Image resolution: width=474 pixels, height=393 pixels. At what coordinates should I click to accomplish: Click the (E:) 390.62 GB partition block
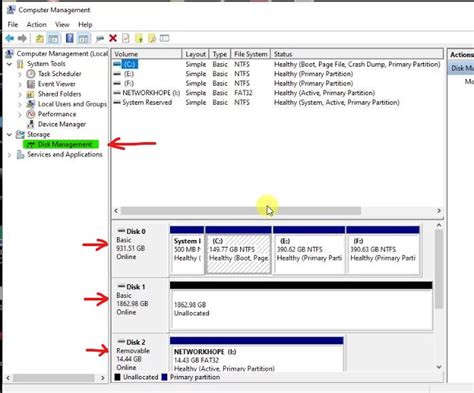[309, 250]
